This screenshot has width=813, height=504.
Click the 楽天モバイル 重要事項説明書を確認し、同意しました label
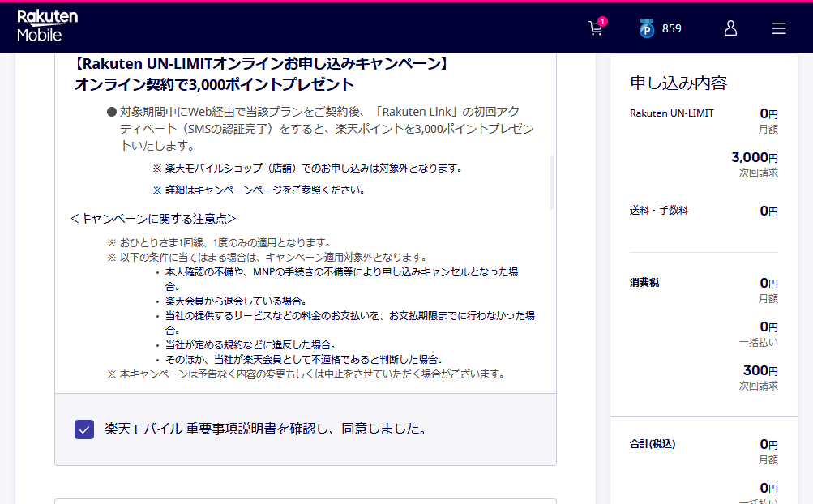coord(266,429)
